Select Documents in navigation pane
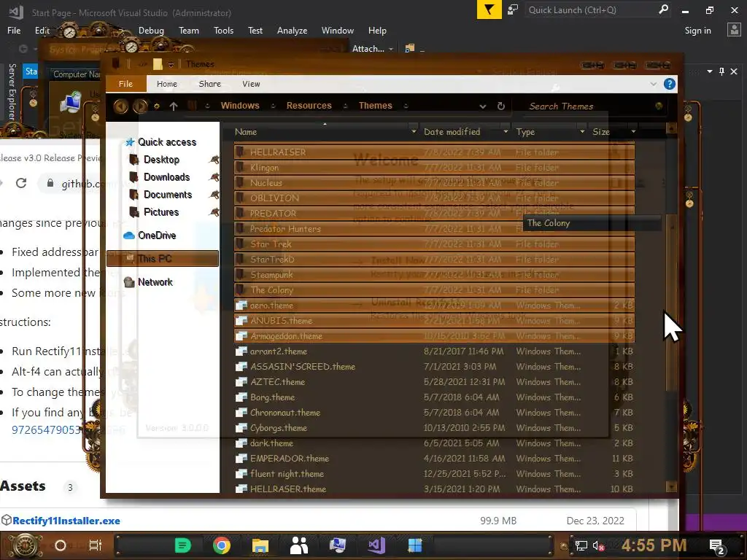This screenshot has height=560, width=747. (167, 195)
